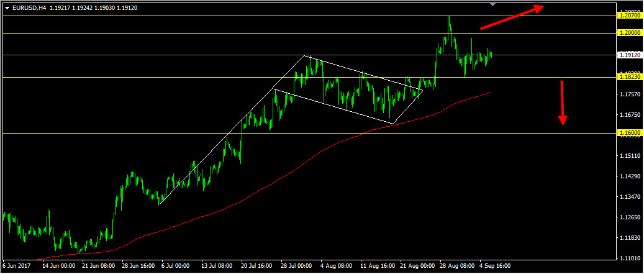Image resolution: width=644 pixels, height=274 pixels.
Task: Click the 20 Jul 16:00 time label
Action: [258, 266]
